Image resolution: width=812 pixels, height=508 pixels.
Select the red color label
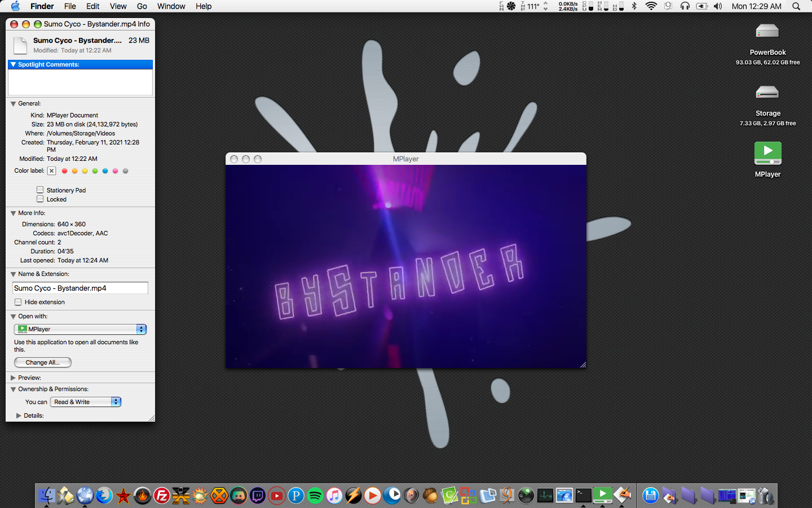[64, 171]
